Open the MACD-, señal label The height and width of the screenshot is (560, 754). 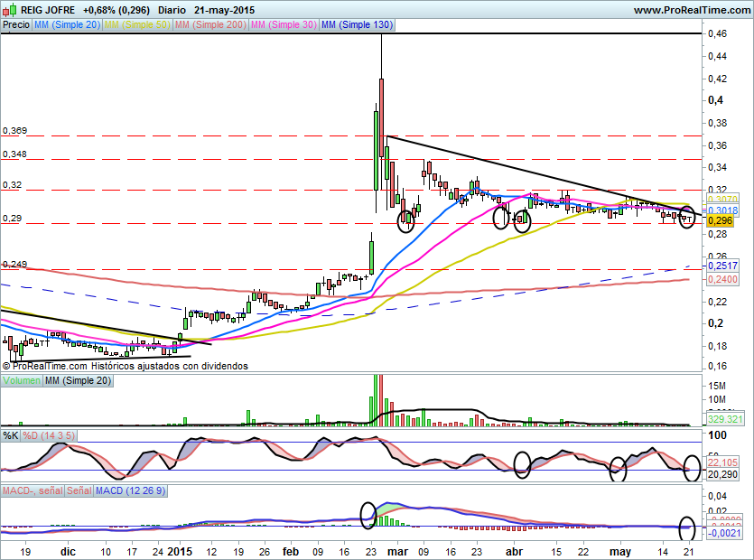33,490
